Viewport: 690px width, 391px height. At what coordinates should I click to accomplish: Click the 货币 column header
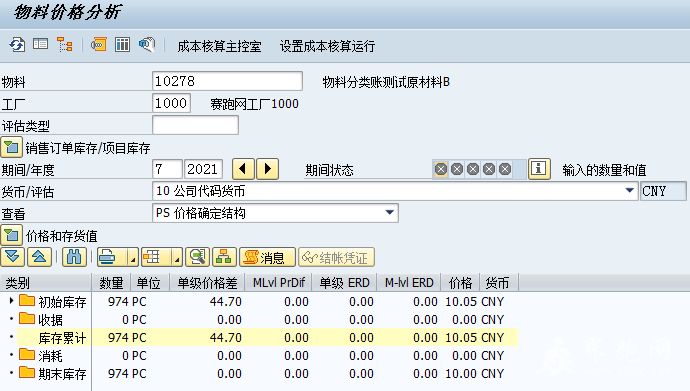click(499, 282)
